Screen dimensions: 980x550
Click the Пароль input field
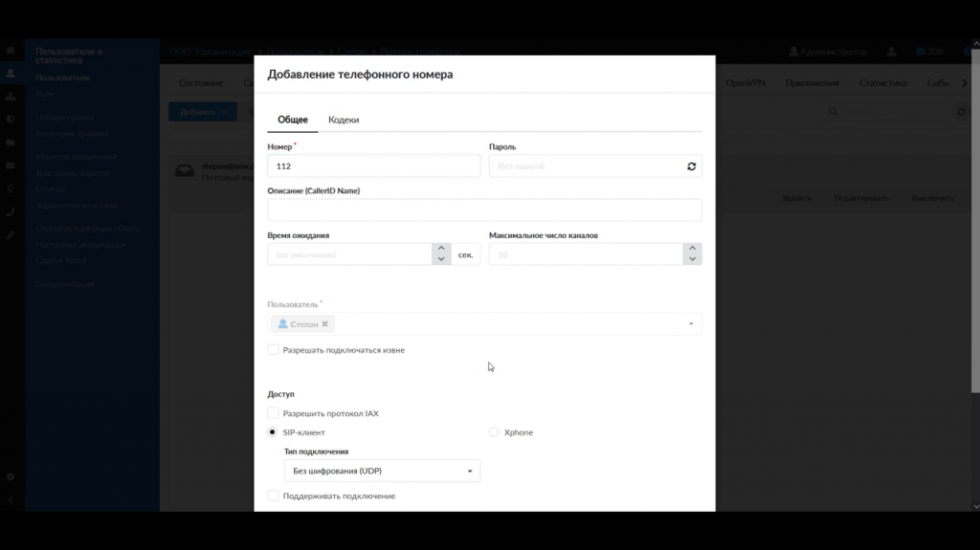pos(587,166)
